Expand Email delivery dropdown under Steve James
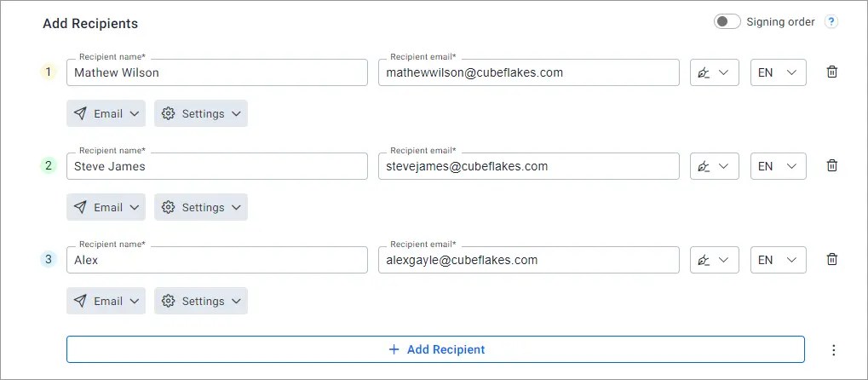The width and height of the screenshot is (868, 380). tap(106, 207)
